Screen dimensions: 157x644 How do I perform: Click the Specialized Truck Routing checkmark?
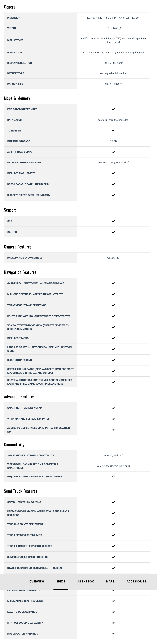(x=113, y=502)
